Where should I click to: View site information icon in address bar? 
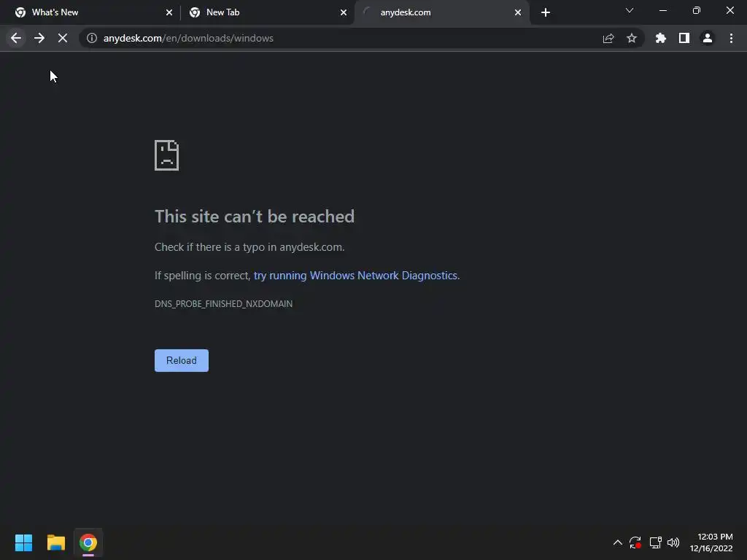[x=92, y=38]
